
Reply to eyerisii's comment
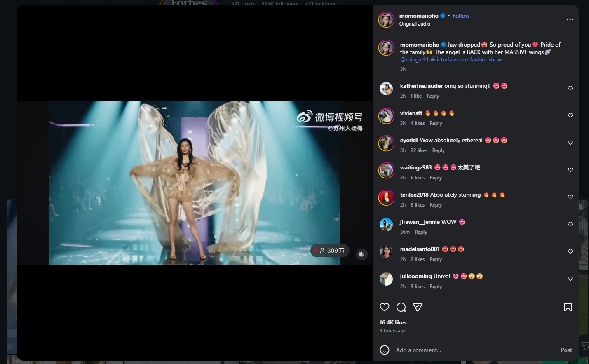click(438, 150)
